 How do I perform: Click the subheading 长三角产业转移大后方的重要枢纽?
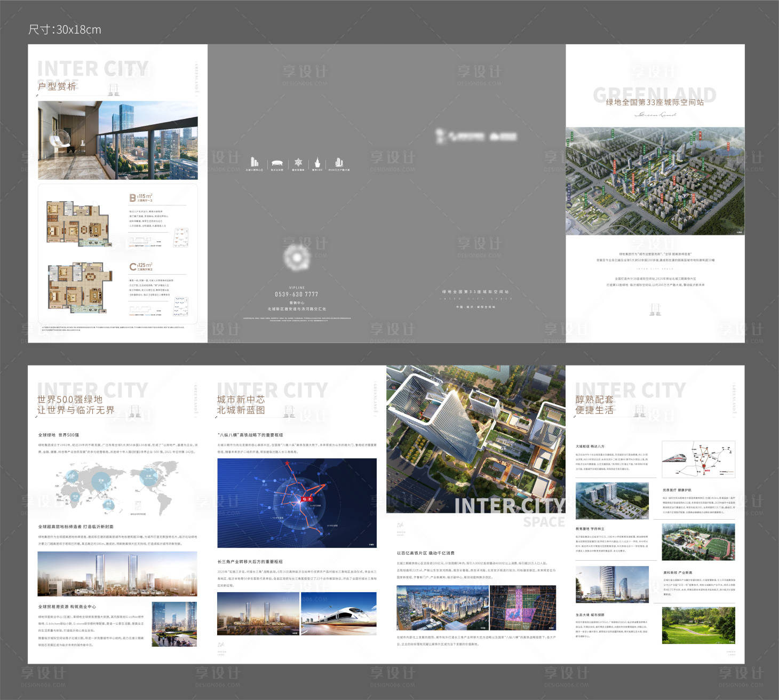click(250, 562)
